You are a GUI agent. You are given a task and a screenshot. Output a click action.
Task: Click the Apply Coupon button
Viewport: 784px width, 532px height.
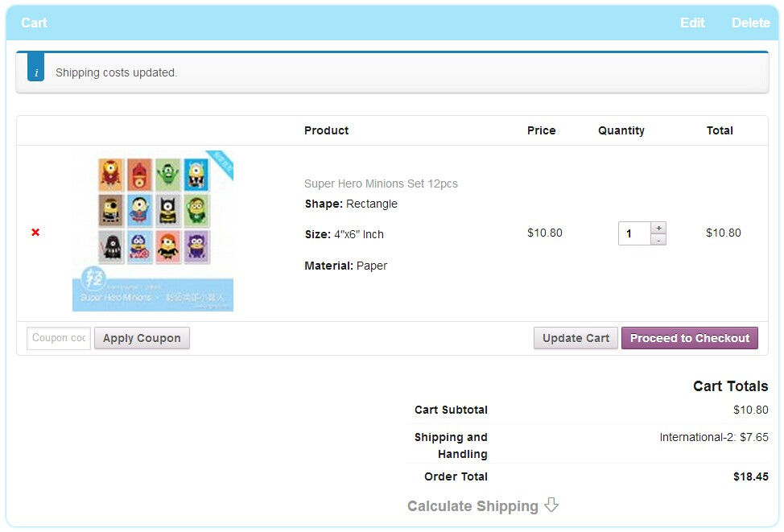coord(142,339)
